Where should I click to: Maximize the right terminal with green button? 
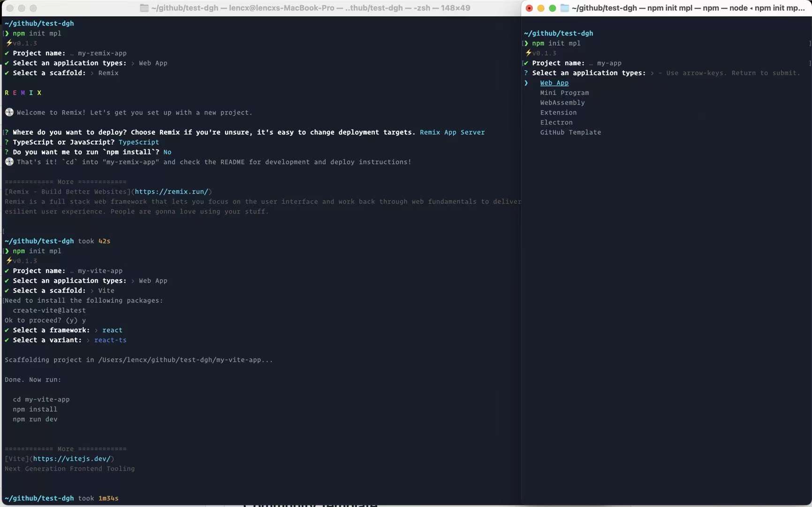(x=553, y=8)
